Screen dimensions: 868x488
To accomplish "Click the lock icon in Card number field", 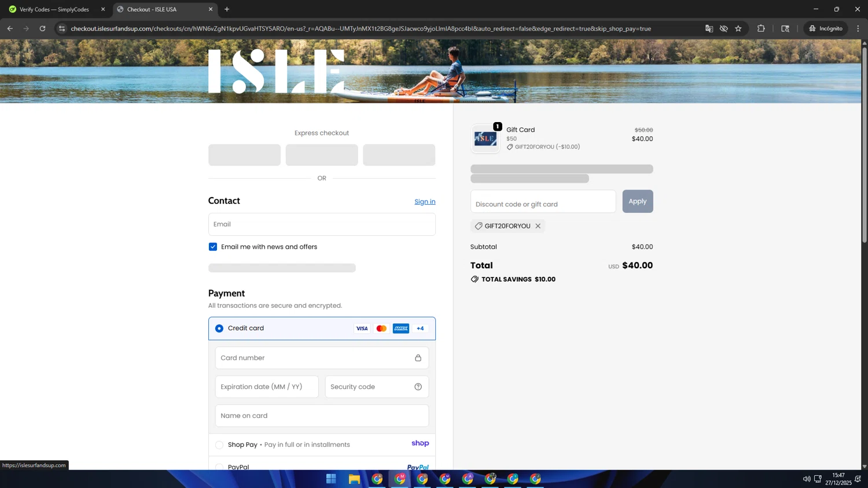I will (418, 358).
